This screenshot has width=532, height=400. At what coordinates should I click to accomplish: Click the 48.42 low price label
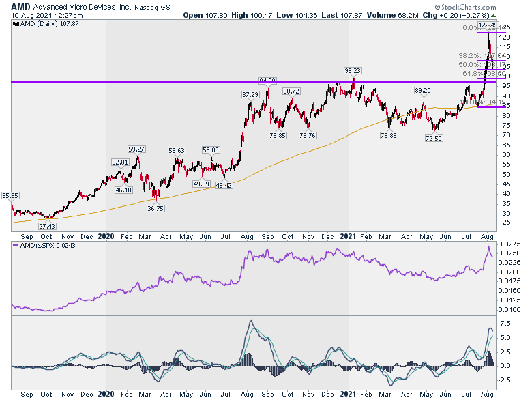point(224,185)
